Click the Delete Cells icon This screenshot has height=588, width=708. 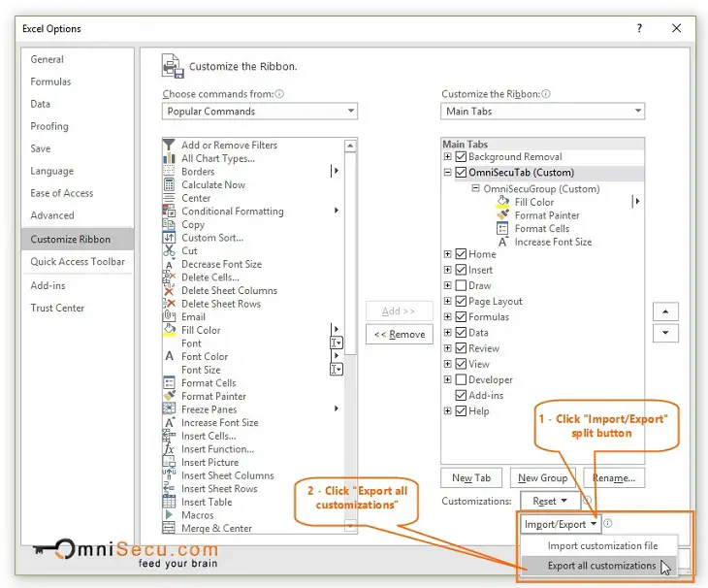[x=169, y=277]
